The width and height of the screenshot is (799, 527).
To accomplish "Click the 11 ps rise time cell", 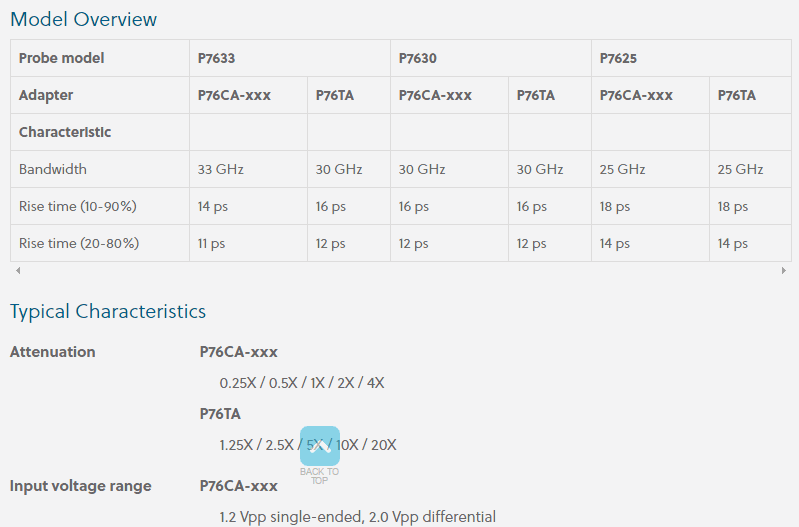I will pos(211,243).
